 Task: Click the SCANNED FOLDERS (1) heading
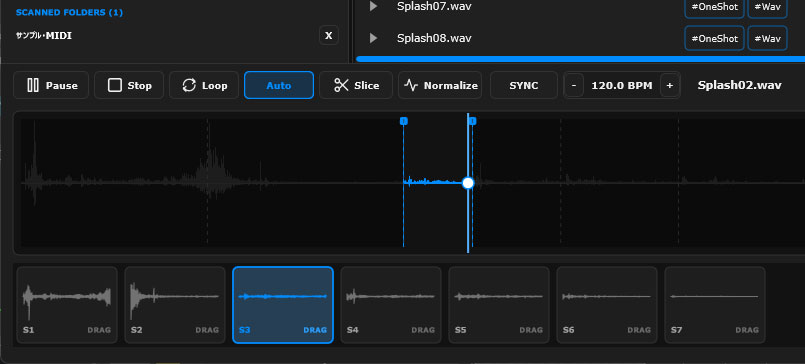tap(69, 12)
